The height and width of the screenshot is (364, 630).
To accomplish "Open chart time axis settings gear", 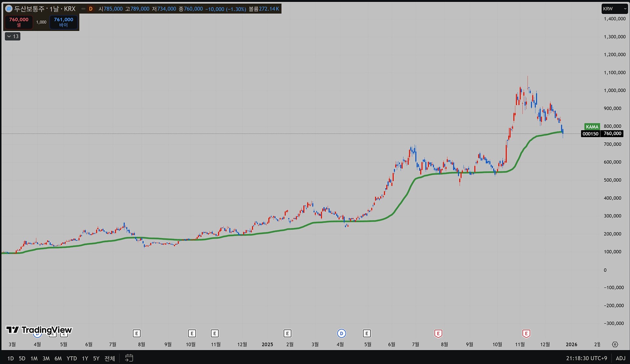I will click(615, 344).
